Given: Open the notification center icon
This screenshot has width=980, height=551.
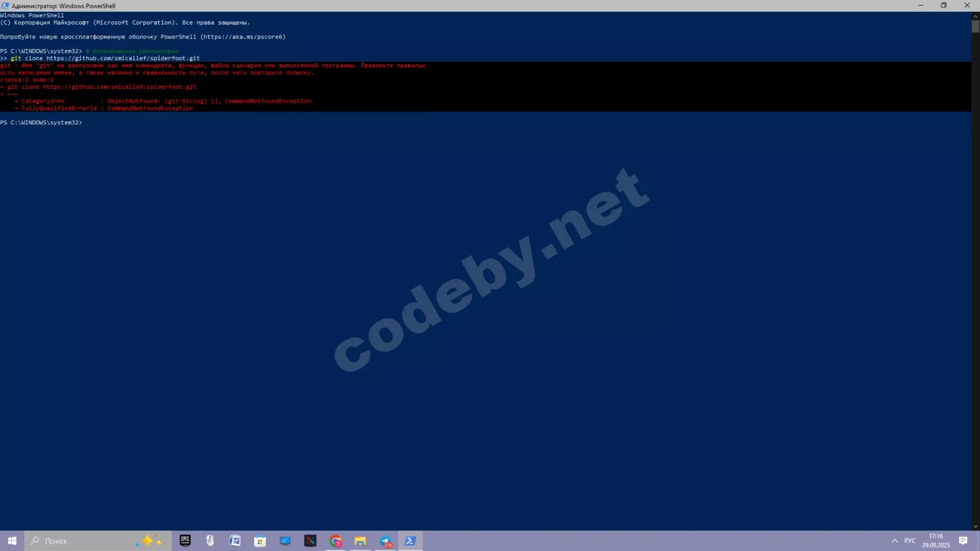Looking at the screenshot, I should (963, 541).
